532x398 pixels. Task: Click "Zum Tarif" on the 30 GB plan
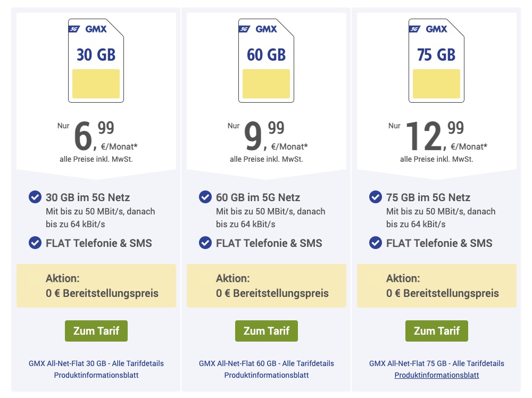(96, 330)
